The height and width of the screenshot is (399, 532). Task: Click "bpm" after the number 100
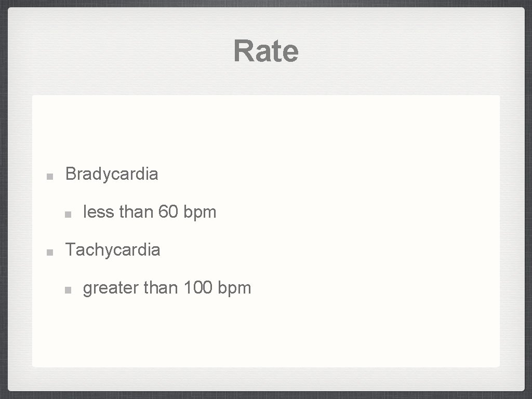(235, 289)
